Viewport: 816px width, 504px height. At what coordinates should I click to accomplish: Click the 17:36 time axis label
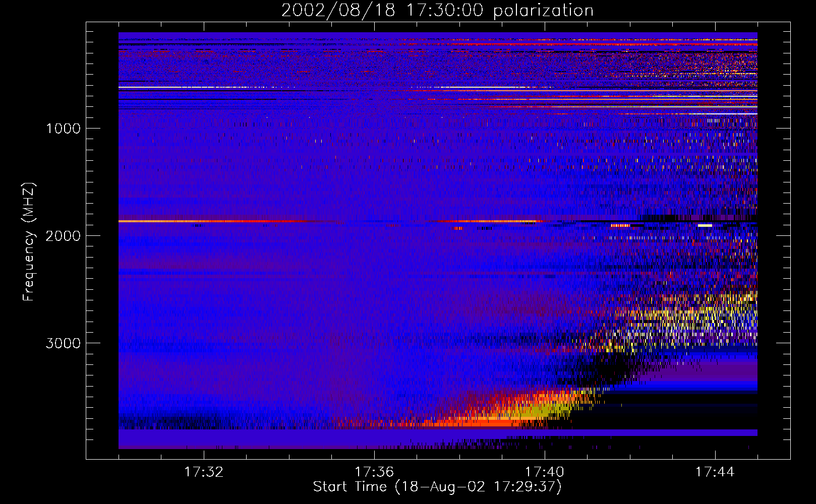(x=374, y=472)
